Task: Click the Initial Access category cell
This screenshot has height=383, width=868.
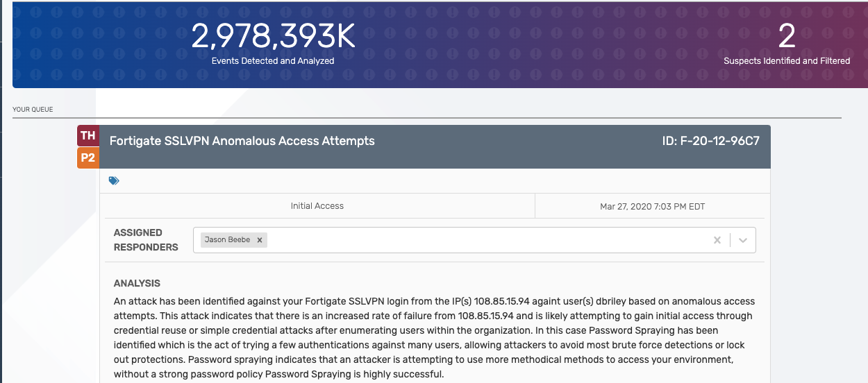Action: tap(317, 206)
